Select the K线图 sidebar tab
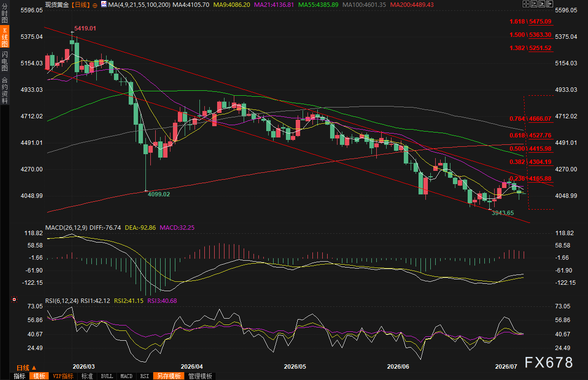The width and height of the screenshot is (588, 380). point(4,37)
